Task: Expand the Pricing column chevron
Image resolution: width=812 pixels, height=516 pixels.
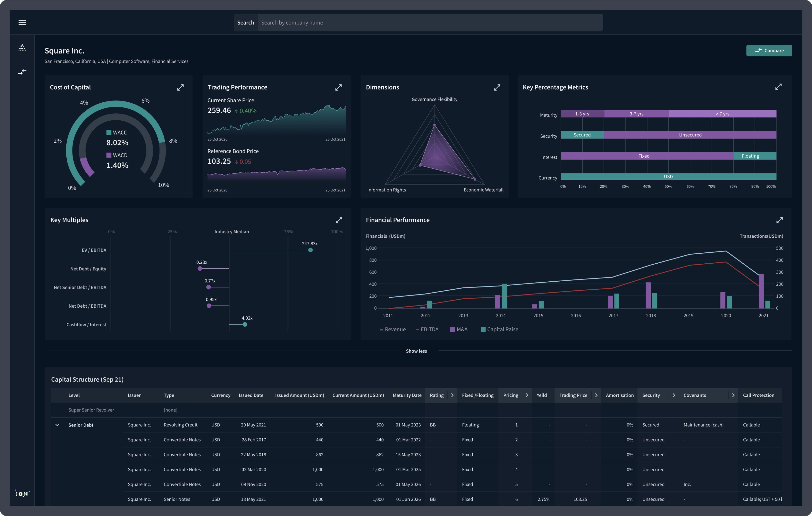Action: click(527, 395)
